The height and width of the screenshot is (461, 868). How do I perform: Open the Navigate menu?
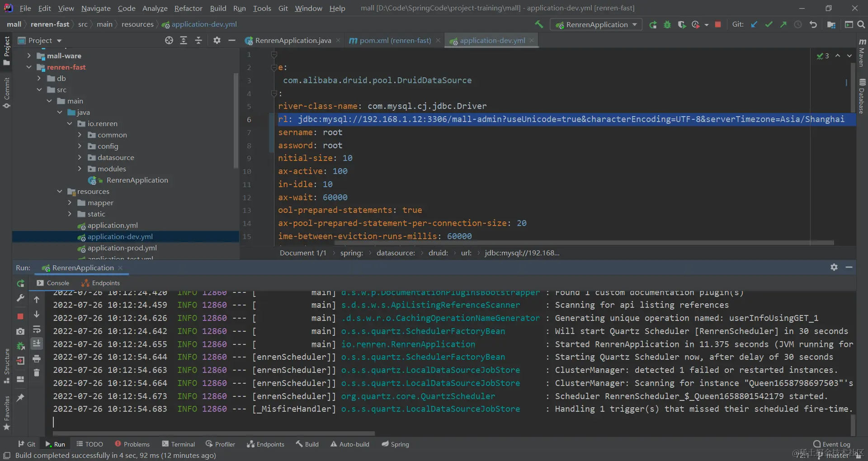[96, 8]
